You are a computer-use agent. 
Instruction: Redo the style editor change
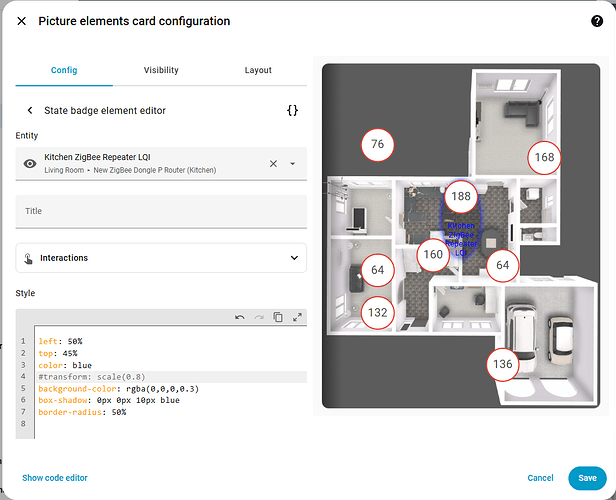point(259,317)
